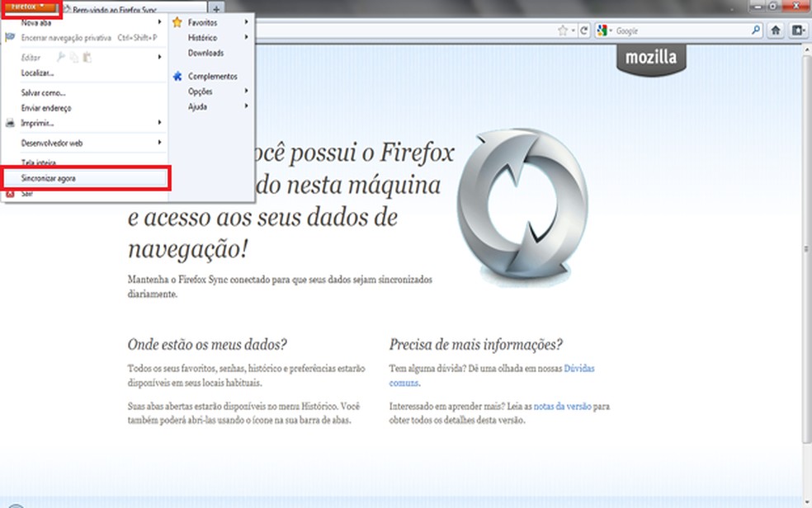The height and width of the screenshot is (508, 812).
Task: Focus the Google search field
Action: [x=681, y=31]
